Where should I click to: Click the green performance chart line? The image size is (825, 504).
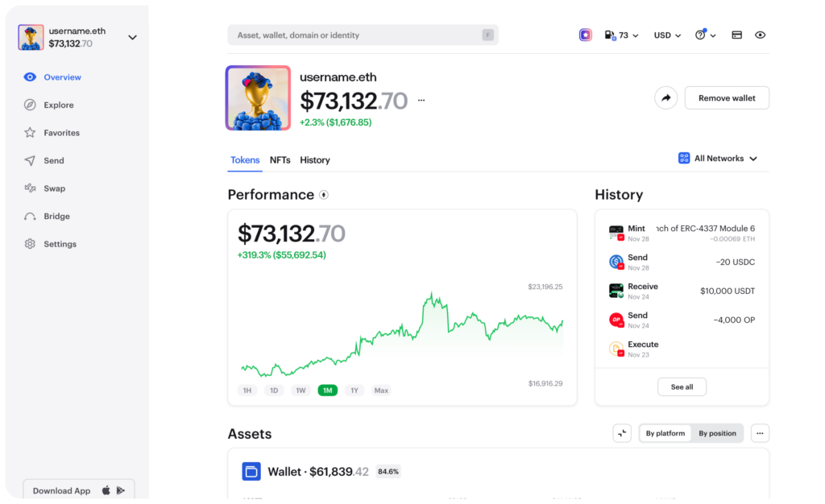(402, 333)
